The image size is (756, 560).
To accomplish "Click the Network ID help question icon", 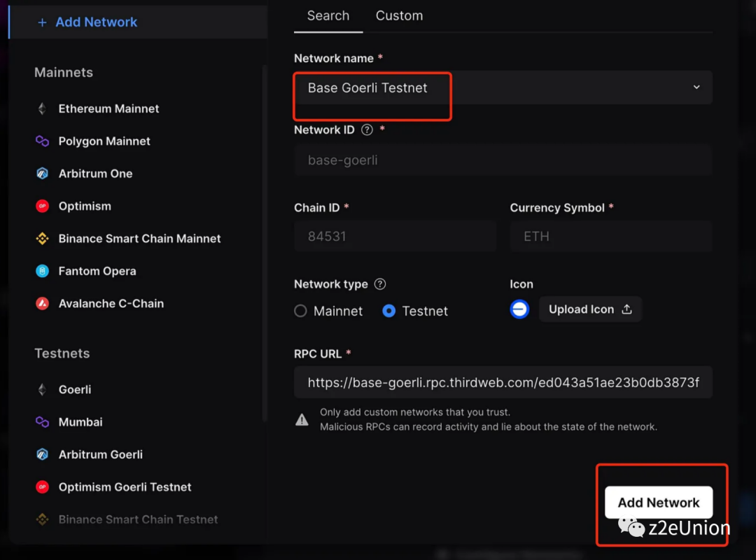I will [367, 129].
